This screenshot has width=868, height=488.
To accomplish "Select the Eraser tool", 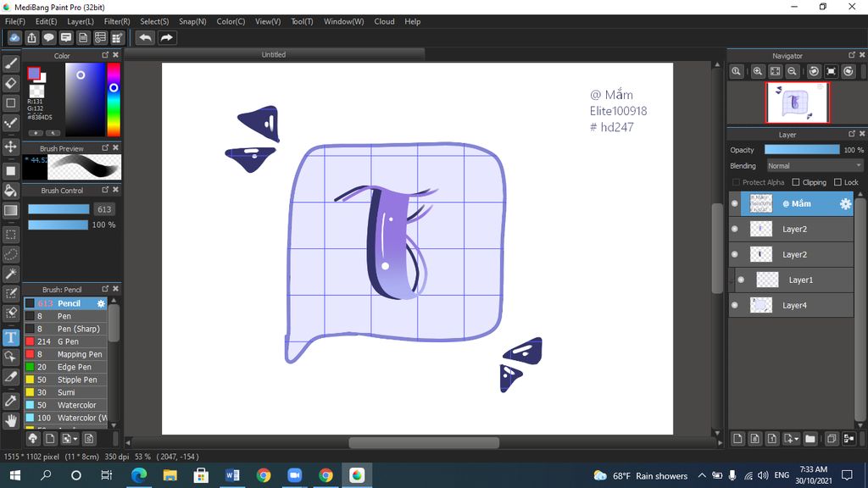I will click(x=10, y=83).
